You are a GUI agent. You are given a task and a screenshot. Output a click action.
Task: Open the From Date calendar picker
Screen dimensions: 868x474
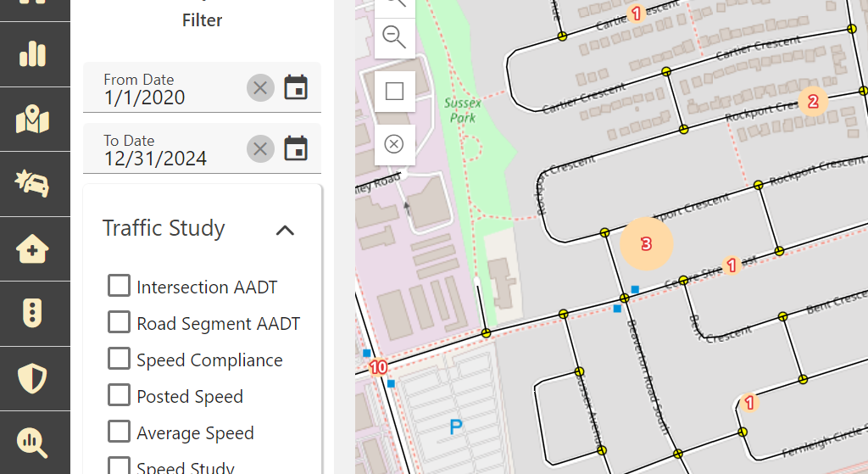(x=296, y=87)
